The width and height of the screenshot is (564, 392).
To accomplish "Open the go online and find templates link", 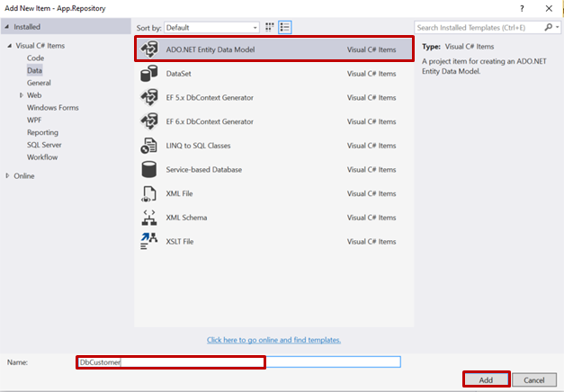I will point(273,340).
